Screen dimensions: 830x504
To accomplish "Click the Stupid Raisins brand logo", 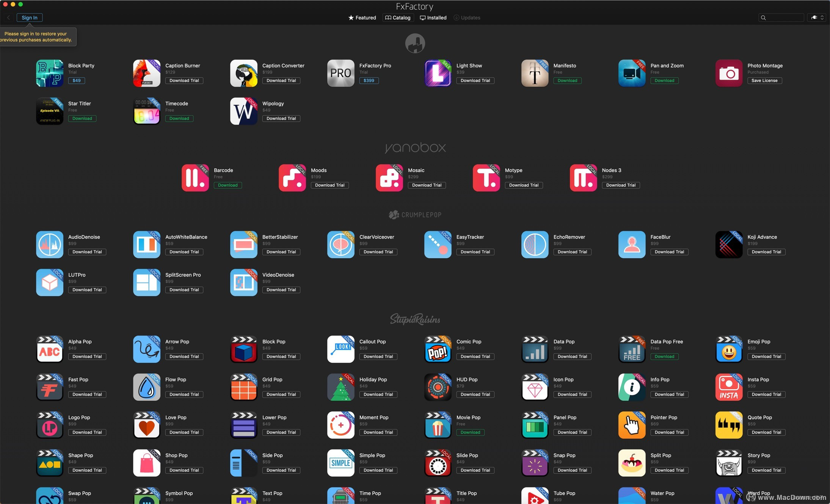I will click(x=415, y=319).
